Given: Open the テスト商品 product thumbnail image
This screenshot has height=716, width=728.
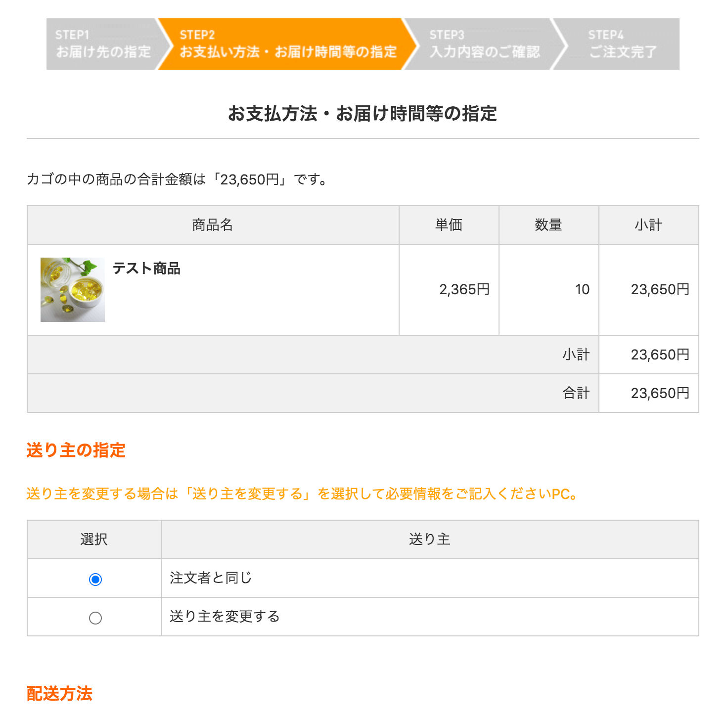Looking at the screenshot, I should coord(73,290).
